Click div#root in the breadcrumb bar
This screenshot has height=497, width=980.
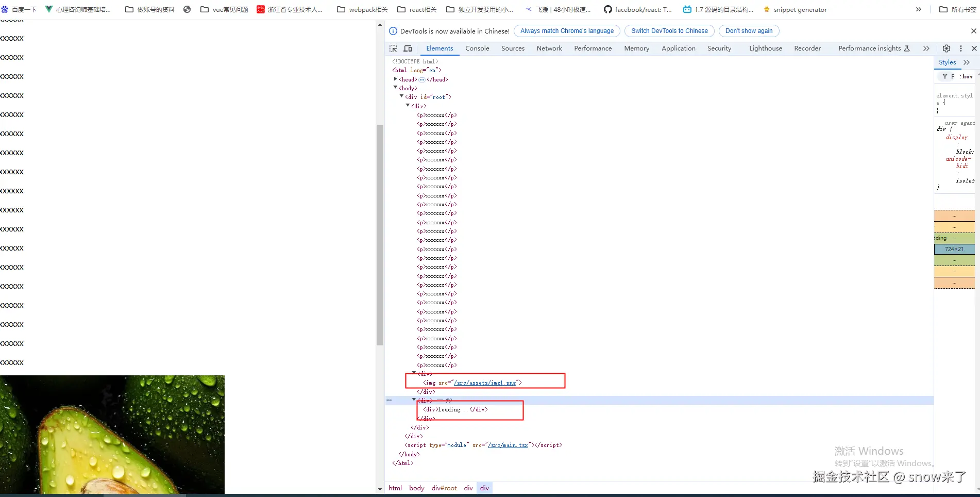click(x=444, y=488)
